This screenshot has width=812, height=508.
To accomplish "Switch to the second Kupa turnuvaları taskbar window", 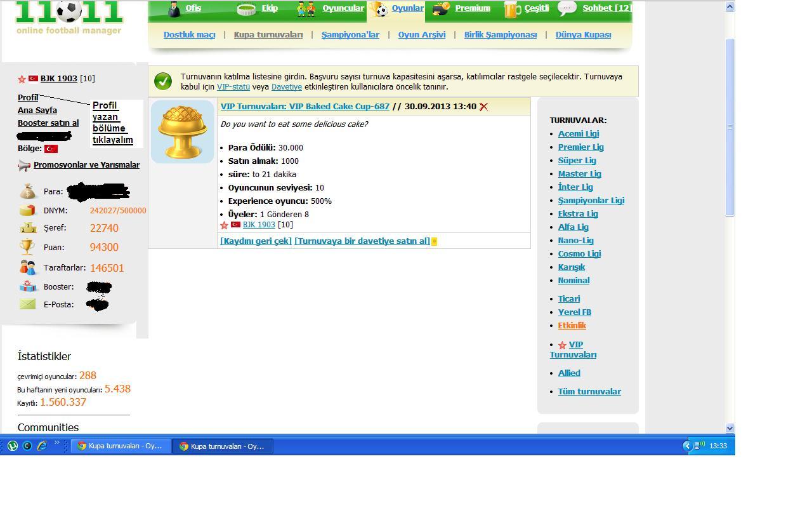I will [222, 446].
